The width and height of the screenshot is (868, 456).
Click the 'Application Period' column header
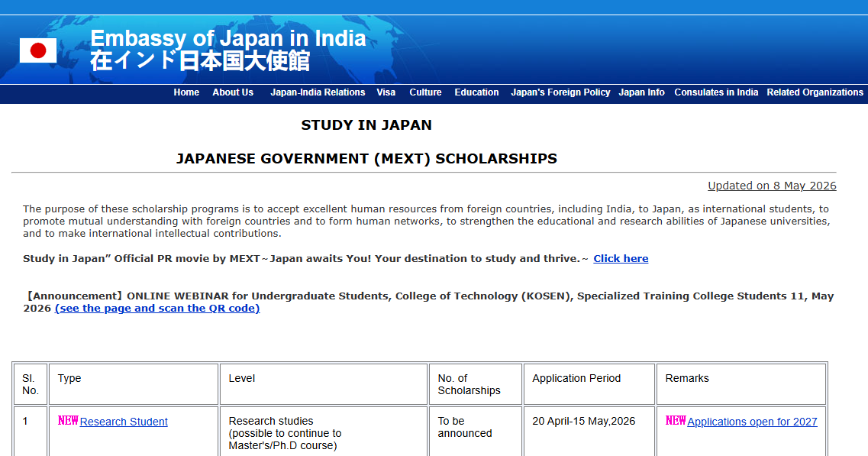[589, 384]
